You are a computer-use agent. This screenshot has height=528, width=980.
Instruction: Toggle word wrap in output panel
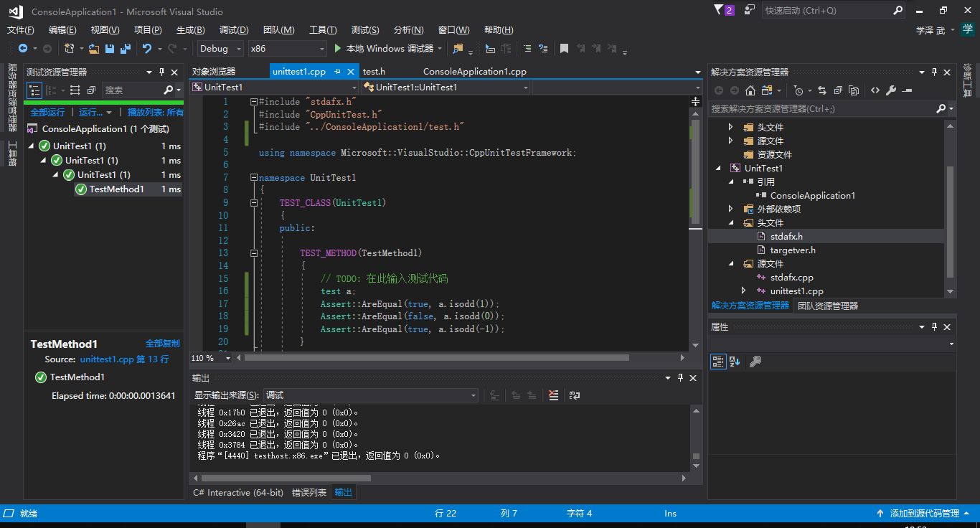(x=574, y=395)
